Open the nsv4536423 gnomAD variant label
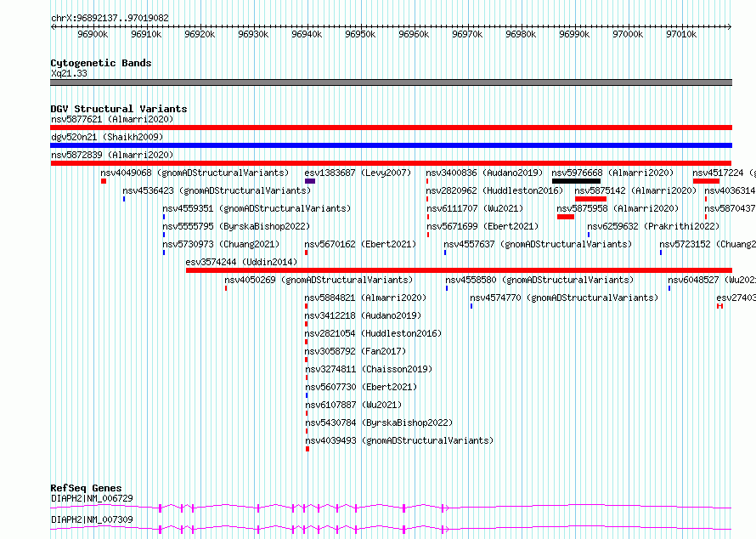 coord(217,190)
